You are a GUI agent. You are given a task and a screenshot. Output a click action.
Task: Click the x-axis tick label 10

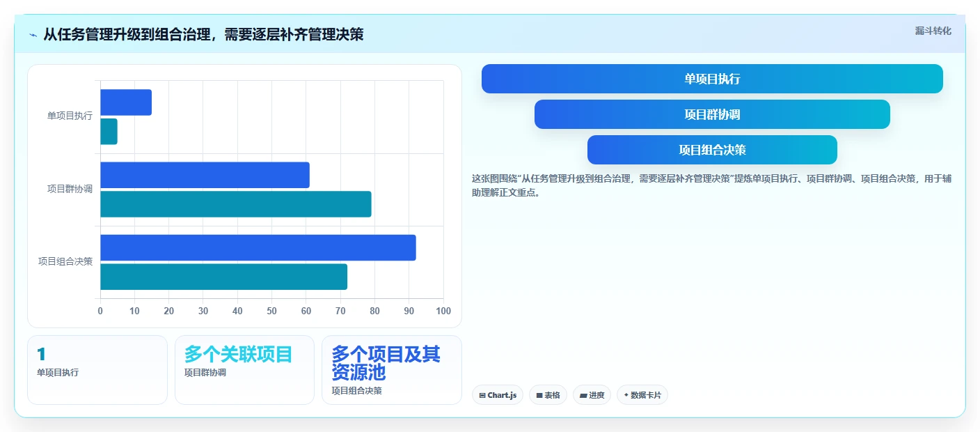[134, 311]
